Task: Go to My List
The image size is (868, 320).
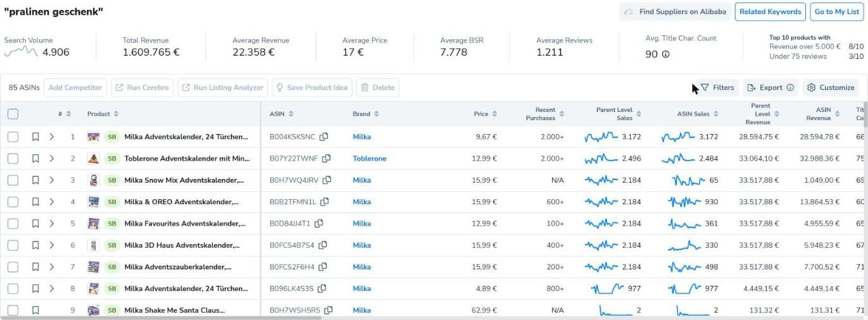Action: [x=837, y=11]
